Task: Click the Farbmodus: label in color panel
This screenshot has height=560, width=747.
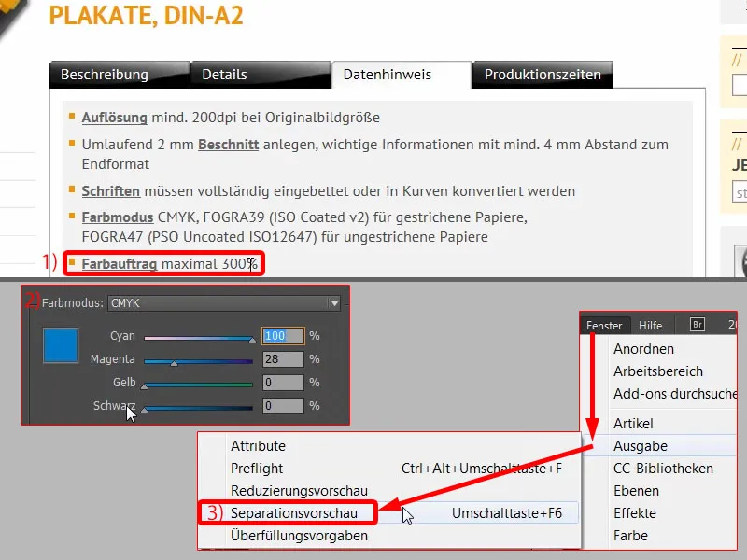Action: 73,303
